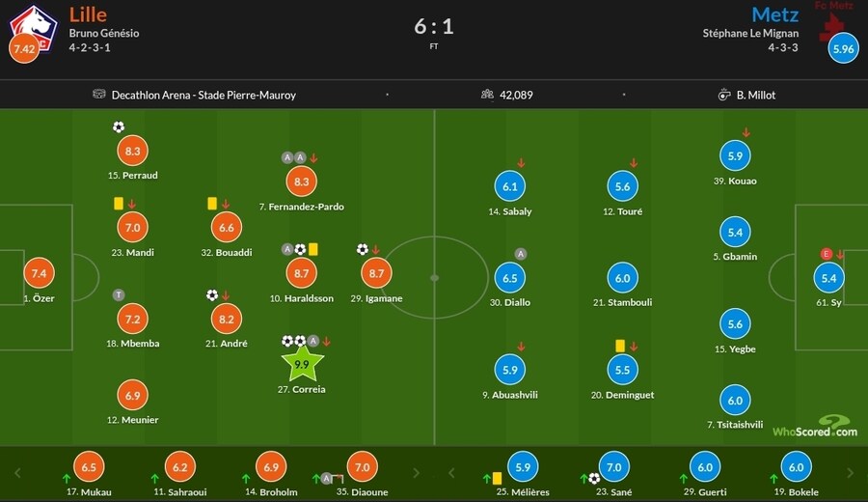Click Mandi's yellow card icon

point(119,204)
